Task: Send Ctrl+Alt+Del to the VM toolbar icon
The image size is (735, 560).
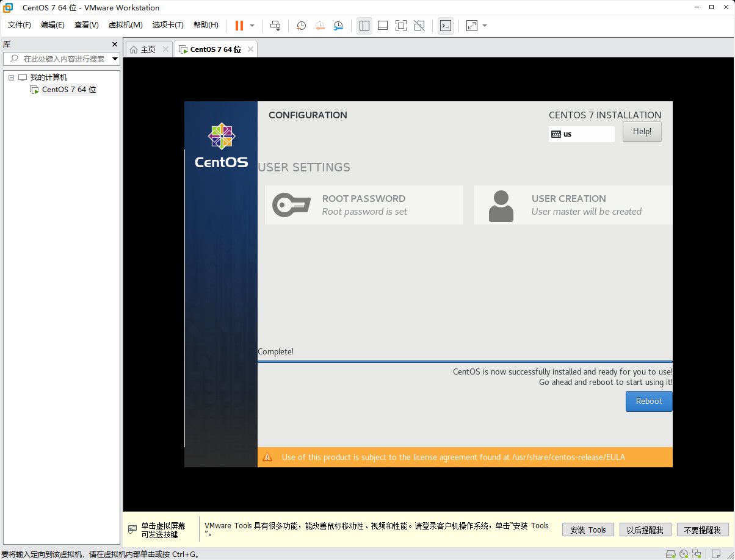Action: pos(275,26)
